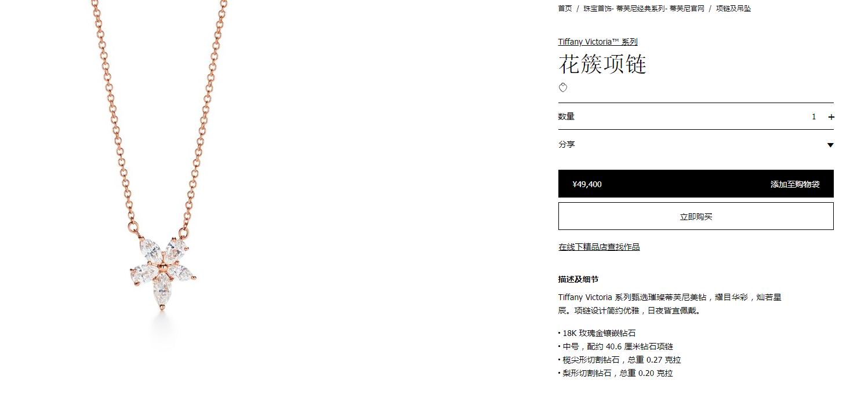Open the Tiffany Victoria™ 系列 collection link
The height and width of the screenshot is (420, 868).
(598, 42)
